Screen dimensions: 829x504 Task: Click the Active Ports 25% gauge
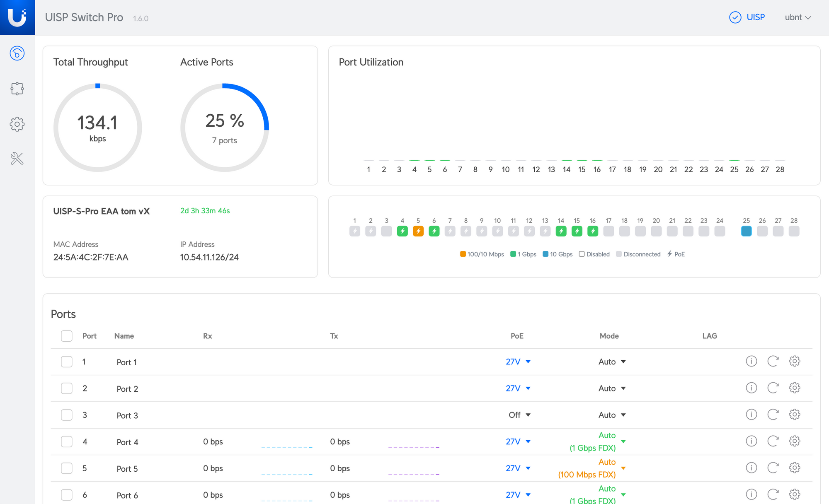point(225,128)
